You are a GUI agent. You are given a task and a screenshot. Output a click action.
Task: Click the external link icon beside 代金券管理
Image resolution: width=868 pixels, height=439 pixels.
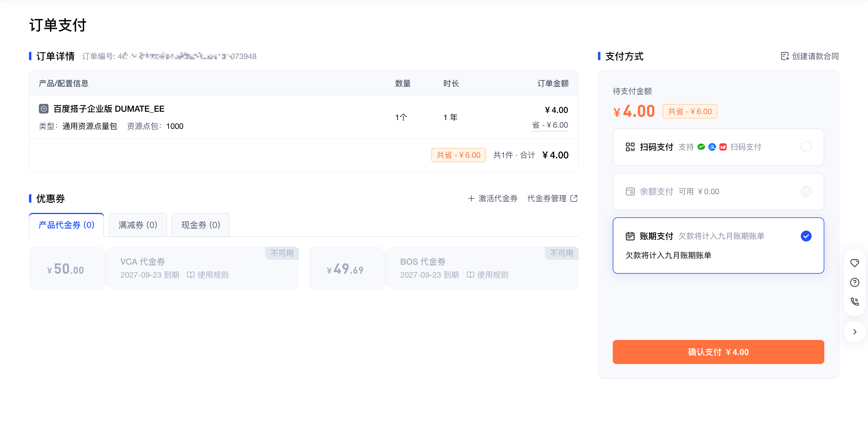tap(574, 199)
